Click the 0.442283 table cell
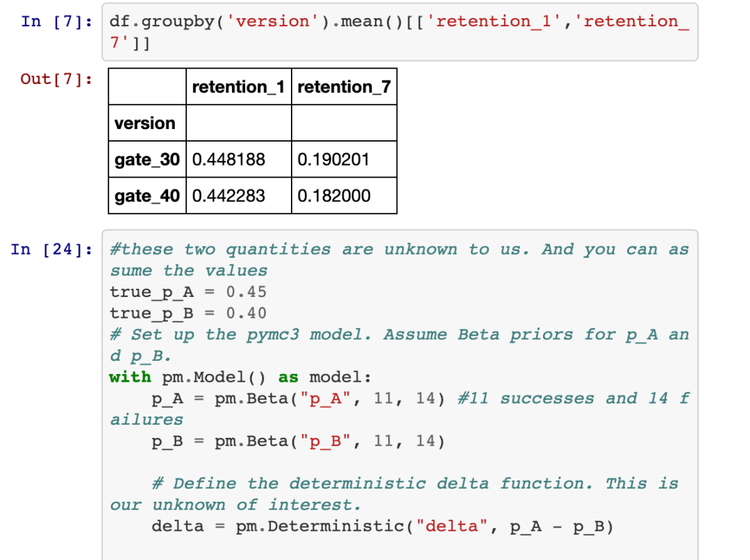 point(228,196)
